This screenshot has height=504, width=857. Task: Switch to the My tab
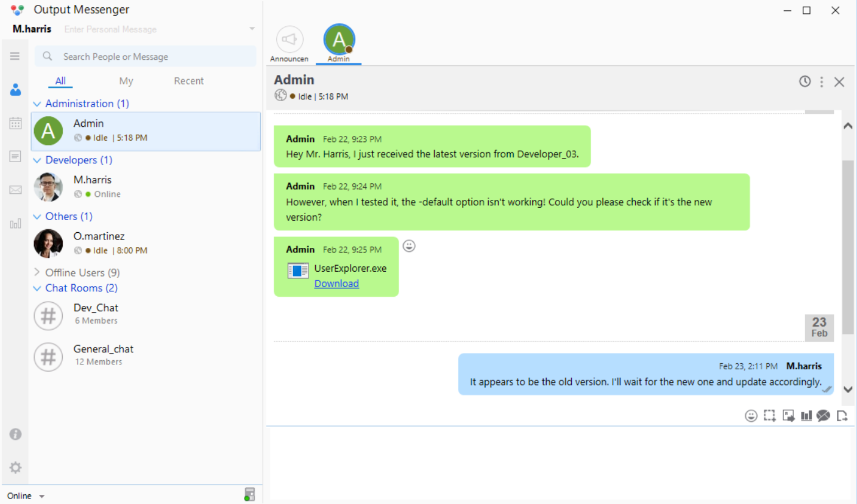126,81
